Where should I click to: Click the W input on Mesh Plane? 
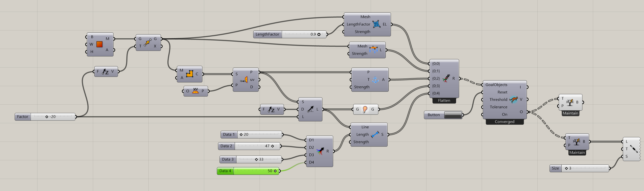tap(91, 44)
